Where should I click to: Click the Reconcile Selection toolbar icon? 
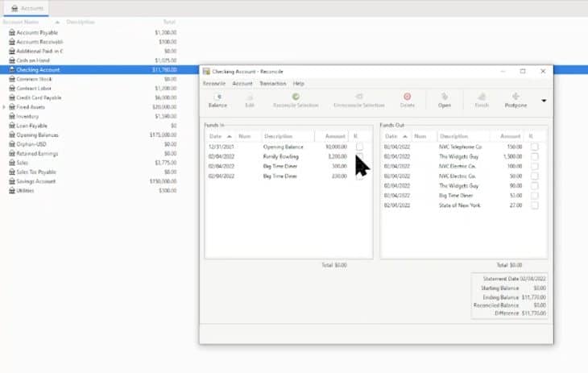tap(296, 100)
